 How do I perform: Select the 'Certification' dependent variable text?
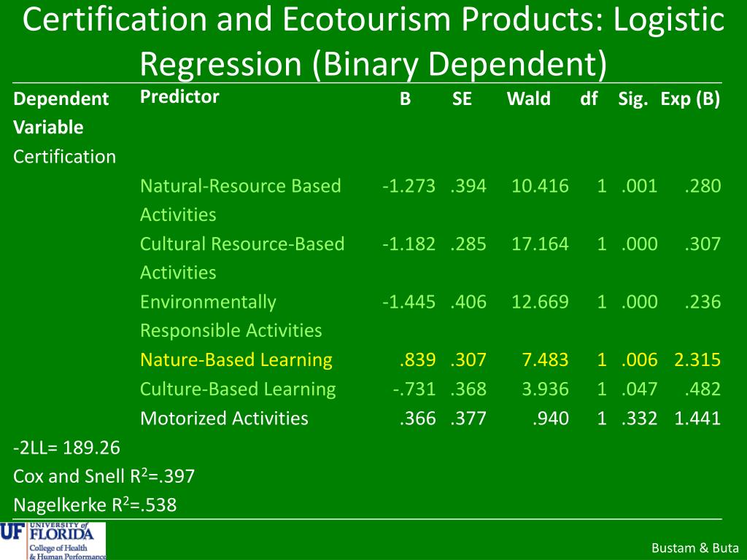pyautogui.click(x=64, y=157)
